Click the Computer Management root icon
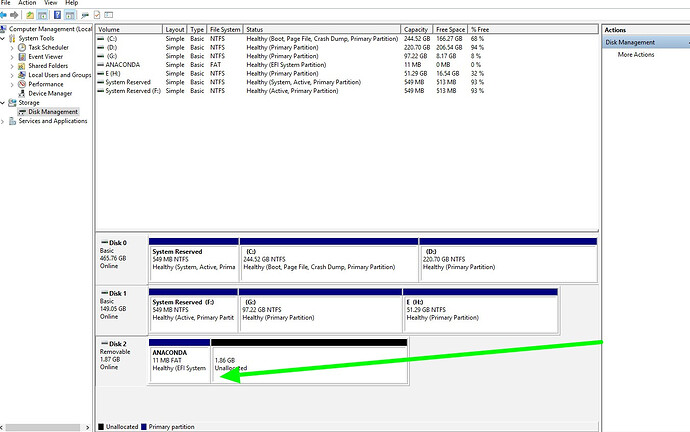Viewport: 690px width, 432px height. point(4,29)
